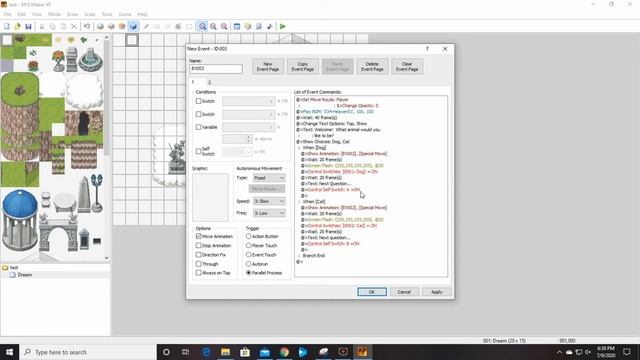The image size is (640, 360).
Task: Enable the Self Switch condition checkbox
Action: pyautogui.click(x=198, y=151)
